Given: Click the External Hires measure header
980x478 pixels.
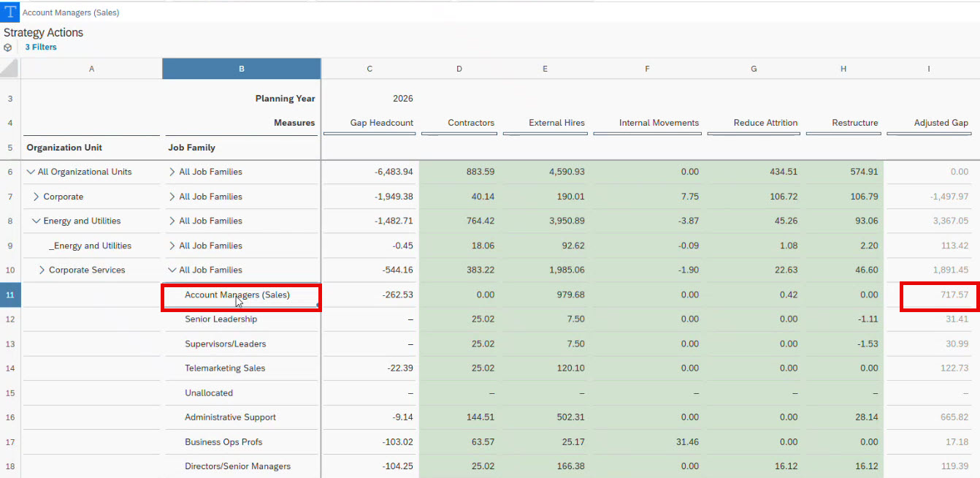Looking at the screenshot, I should click(558, 123).
